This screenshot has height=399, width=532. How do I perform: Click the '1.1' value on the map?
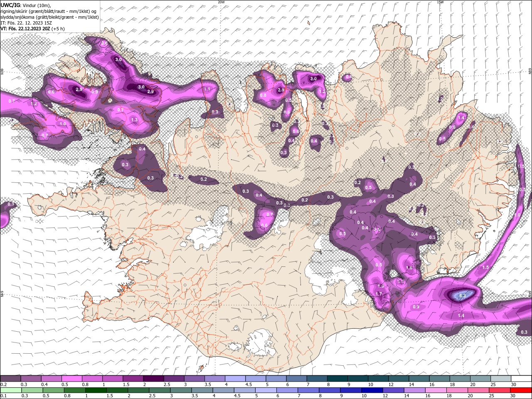tap(207, 89)
